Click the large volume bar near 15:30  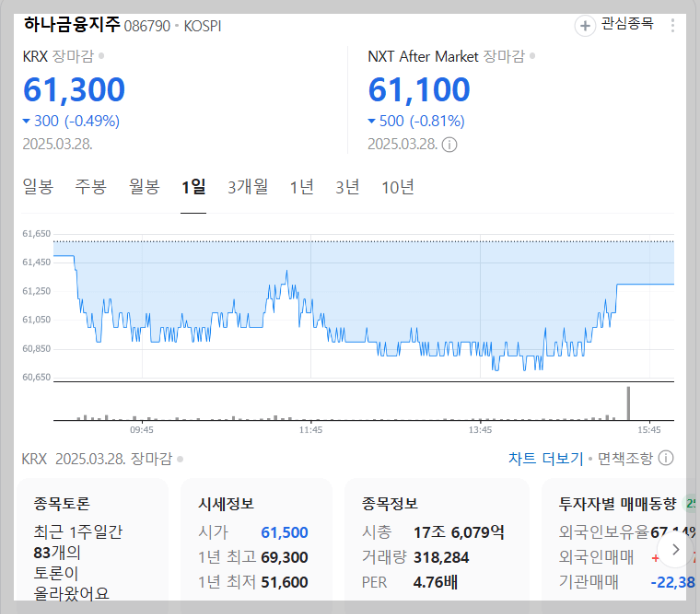(x=629, y=403)
